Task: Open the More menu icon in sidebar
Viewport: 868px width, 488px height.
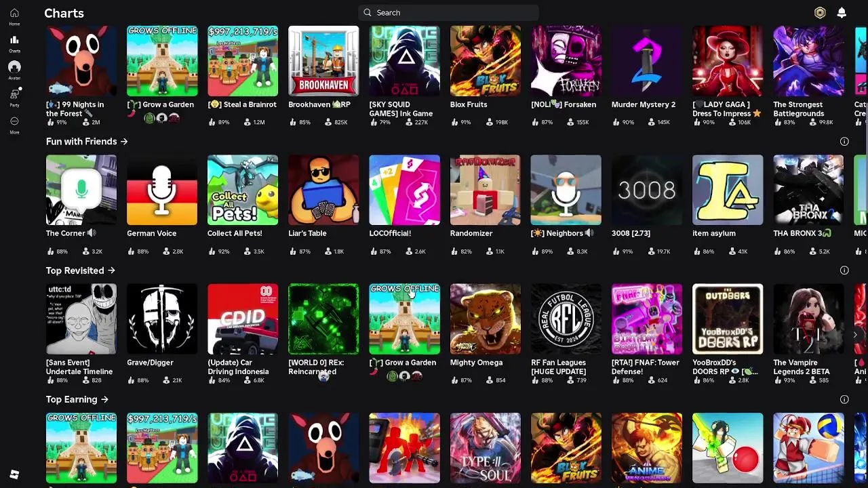Action: 14,121
